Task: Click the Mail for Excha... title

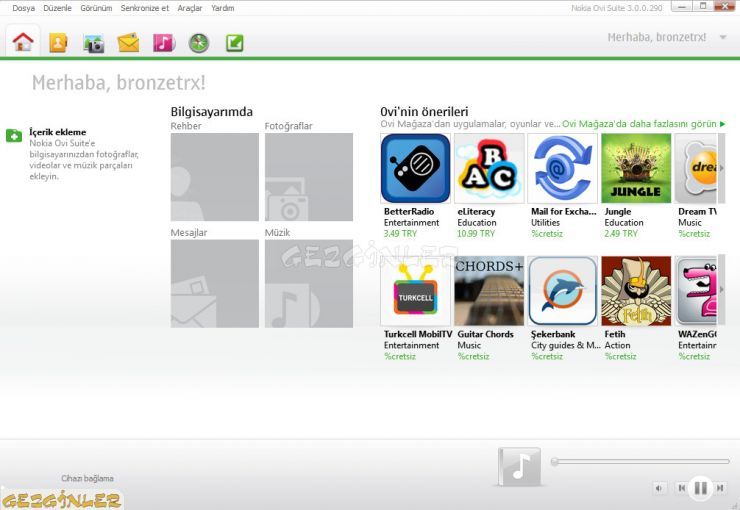Action: point(563,211)
